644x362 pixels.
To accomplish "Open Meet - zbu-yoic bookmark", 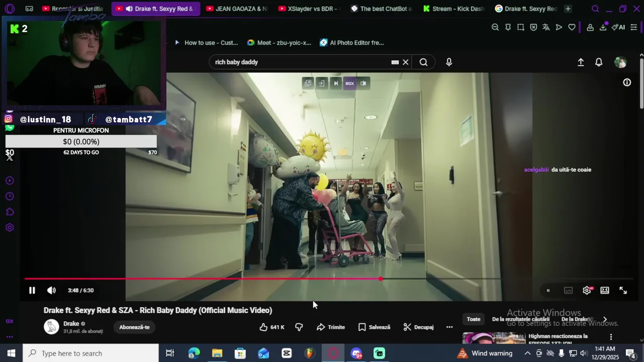I will coord(279,43).
